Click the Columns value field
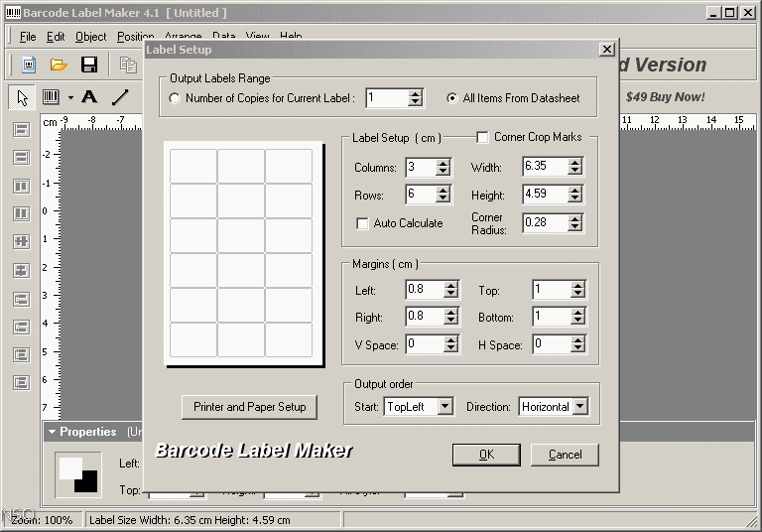762x532 pixels. click(x=420, y=168)
